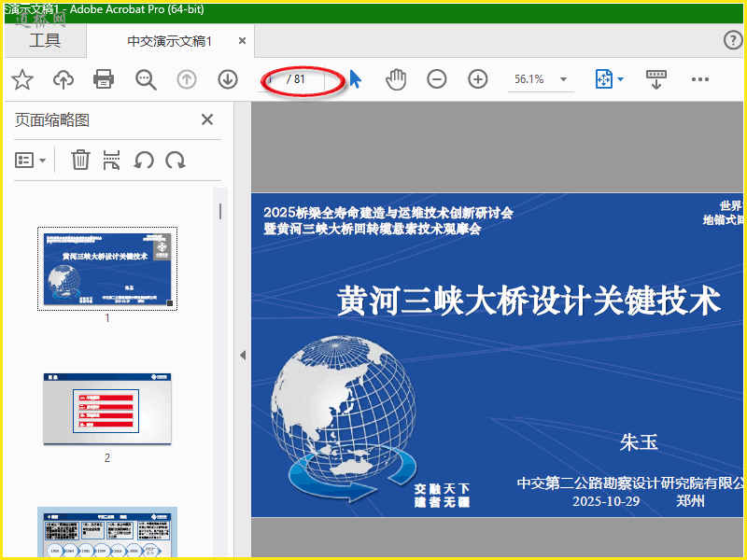
Task: Click the thumbnail panel scrollbar
Action: 220,212
